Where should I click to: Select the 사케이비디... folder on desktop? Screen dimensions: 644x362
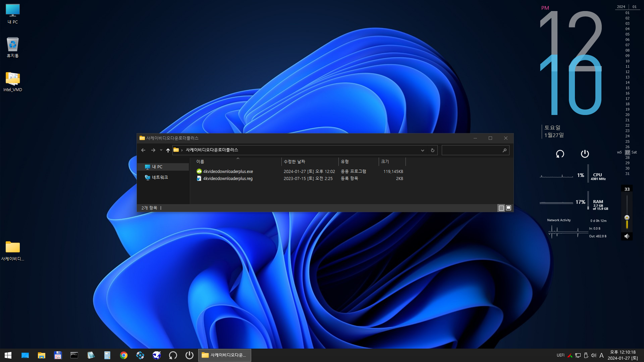(13, 250)
